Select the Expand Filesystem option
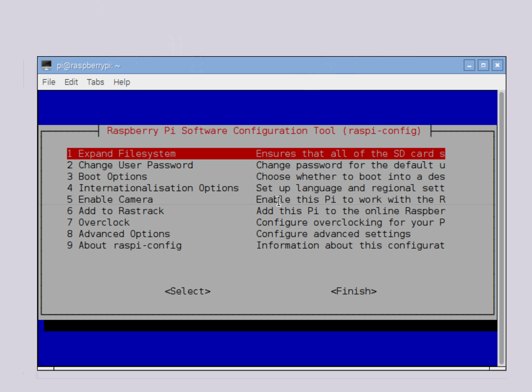 pyautogui.click(x=256, y=154)
